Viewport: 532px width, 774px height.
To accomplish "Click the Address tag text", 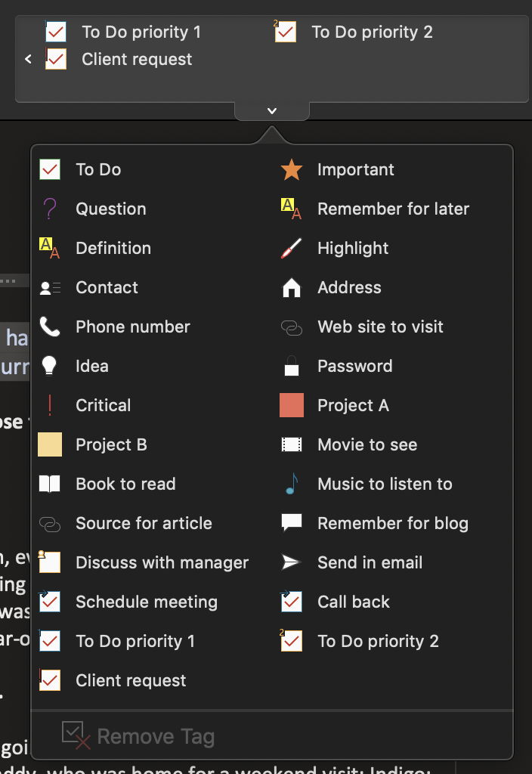I will tap(349, 287).
